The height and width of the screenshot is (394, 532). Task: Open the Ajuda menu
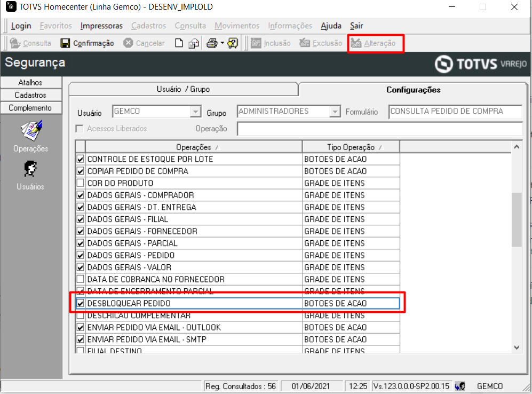tap(331, 26)
